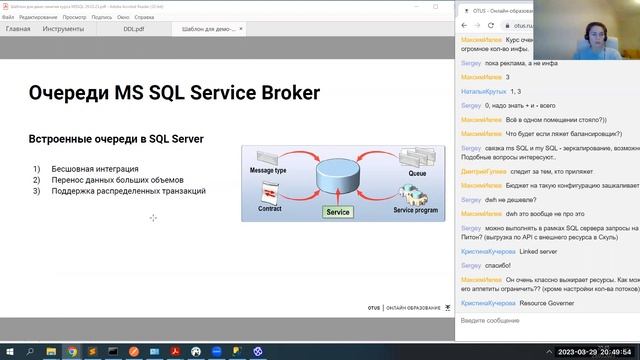
Task: Switch to the Инструменты tab
Action: 63,29
